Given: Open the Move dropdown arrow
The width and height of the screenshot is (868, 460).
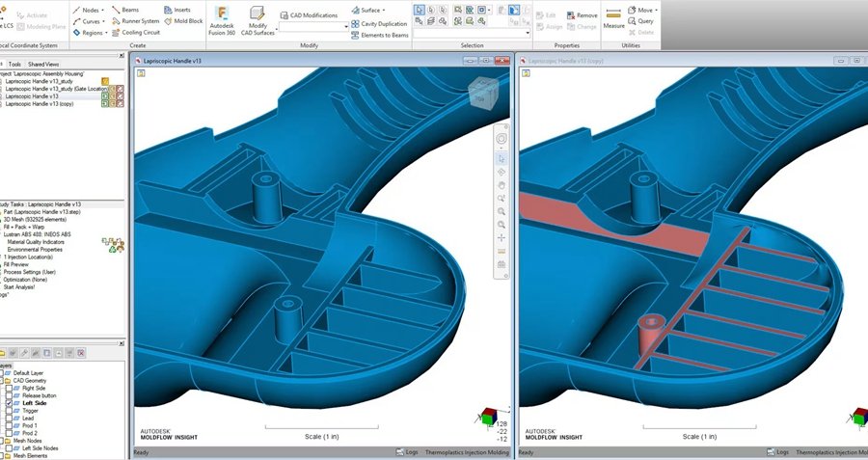Looking at the screenshot, I should pyautogui.click(x=656, y=10).
